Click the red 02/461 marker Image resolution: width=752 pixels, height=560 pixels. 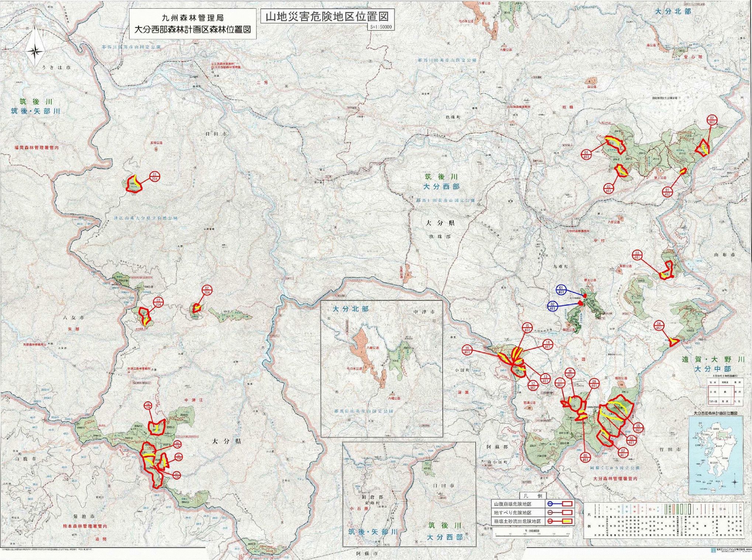click(608, 189)
